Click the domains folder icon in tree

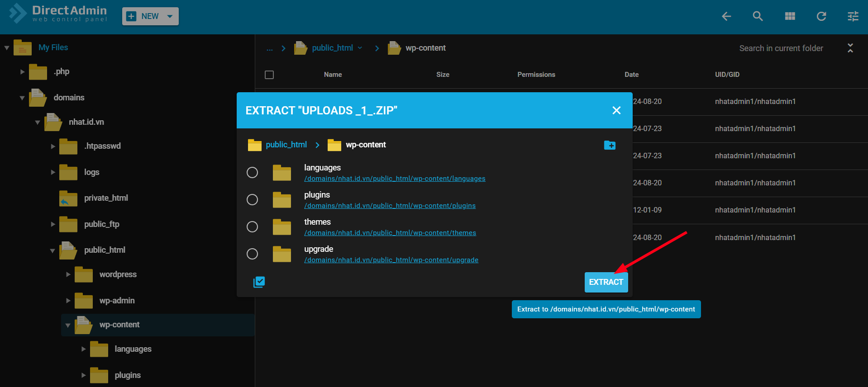(38, 98)
